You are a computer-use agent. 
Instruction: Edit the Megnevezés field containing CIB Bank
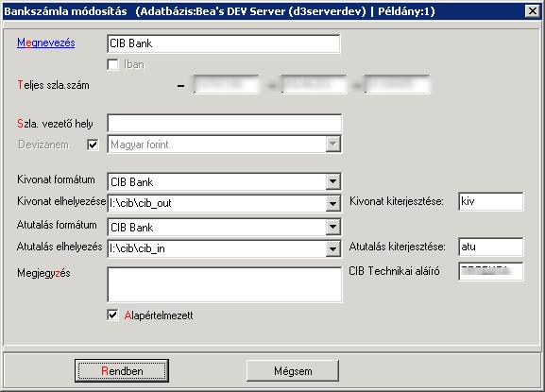[x=224, y=43]
